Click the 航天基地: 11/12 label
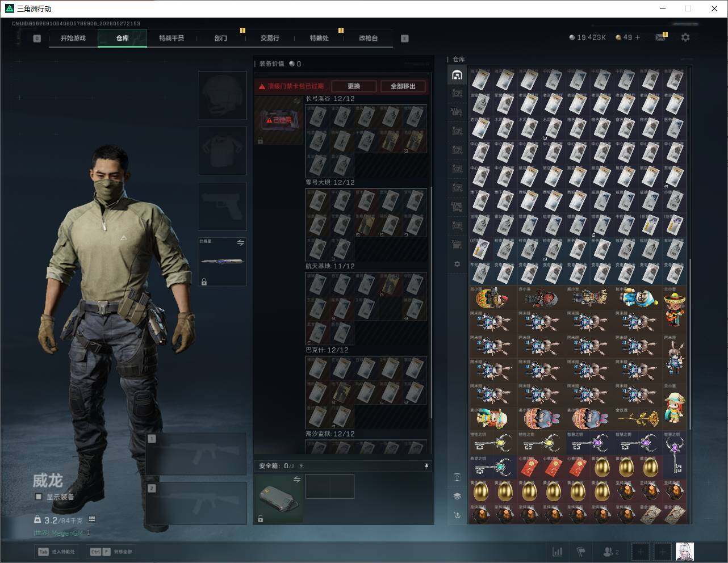This screenshot has width=728, height=563. [330, 266]
